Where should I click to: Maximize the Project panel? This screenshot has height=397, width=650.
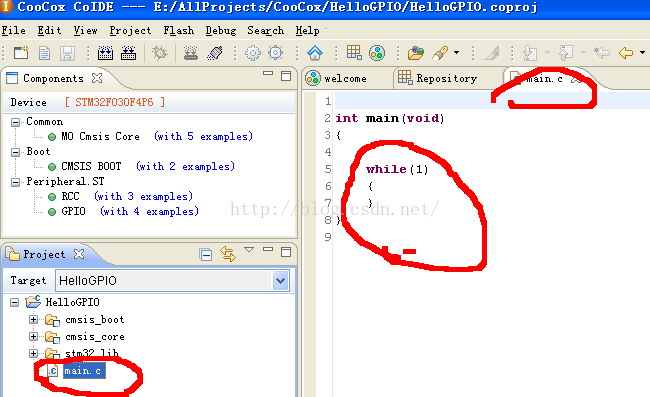[x=286, y=252]
